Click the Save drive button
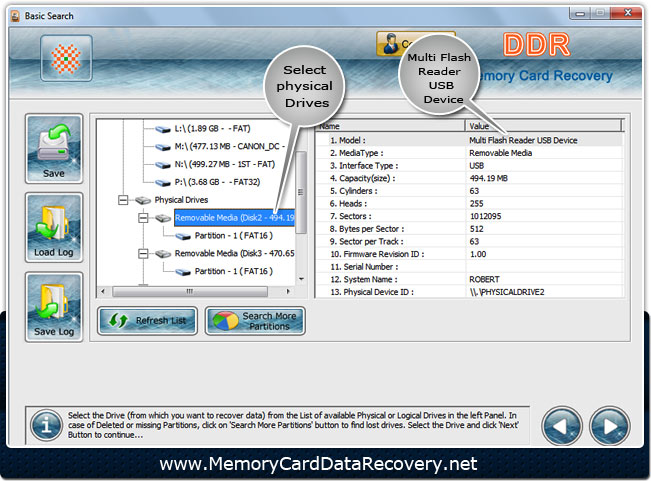Screen dimensions: 651x481 point(54,149)
